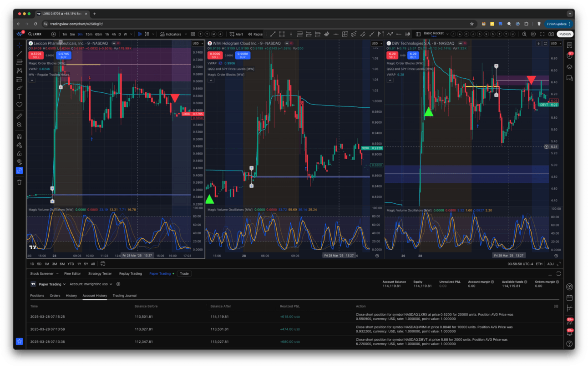Open the indicator templates grid icon
588x367 pixels.
[x=193, y=34]
